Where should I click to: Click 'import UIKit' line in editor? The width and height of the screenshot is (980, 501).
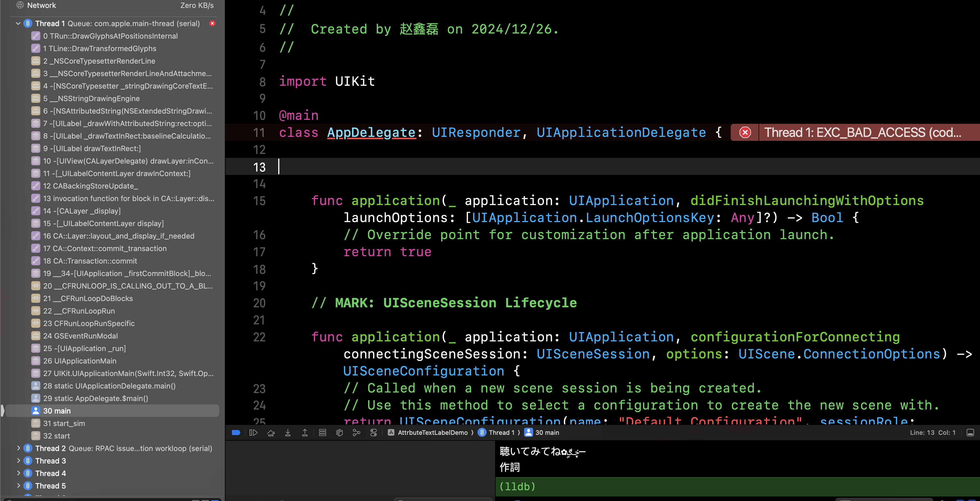(327, 82)
